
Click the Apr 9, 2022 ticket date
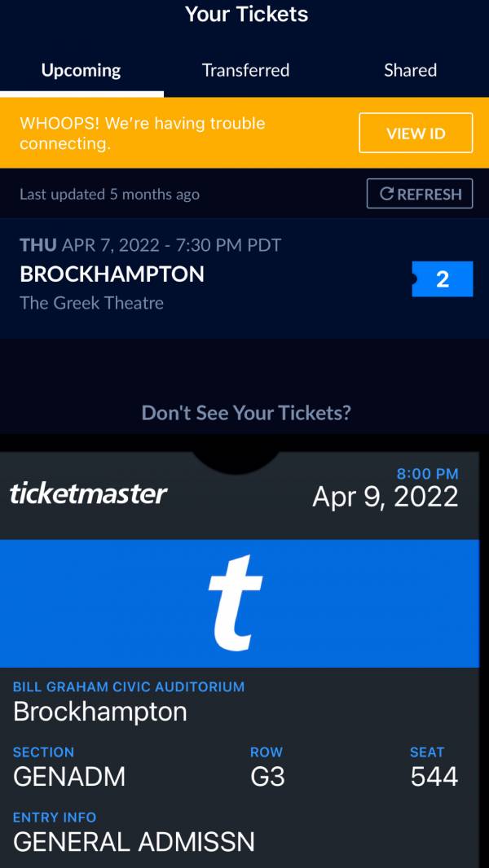pyautogui.click(x=385, y=497)
